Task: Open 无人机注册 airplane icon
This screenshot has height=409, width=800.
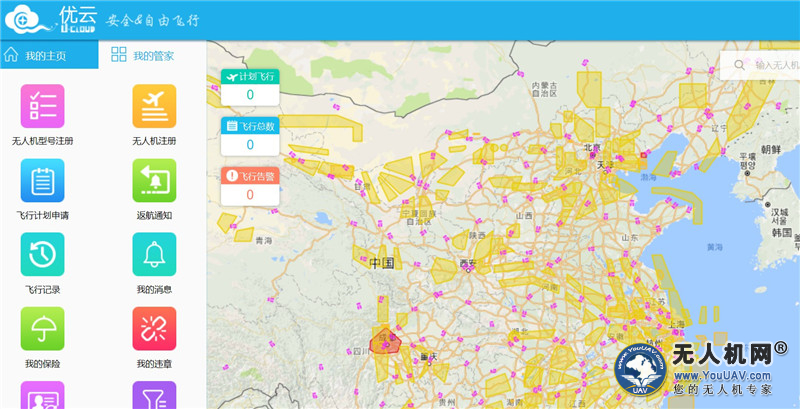Action: [x=154, y=106]
